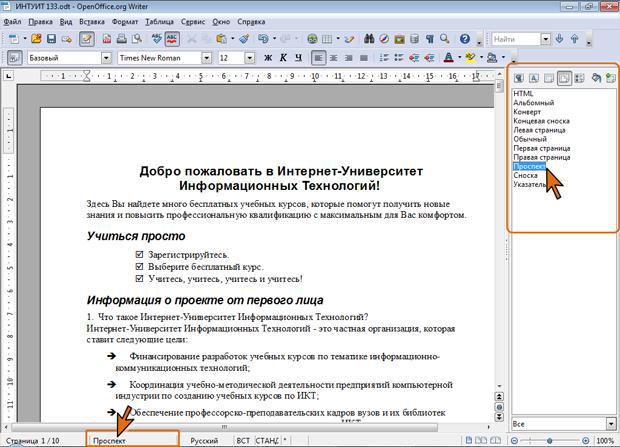Align text left
Screen dimensions: 620x447
point(318,58)
